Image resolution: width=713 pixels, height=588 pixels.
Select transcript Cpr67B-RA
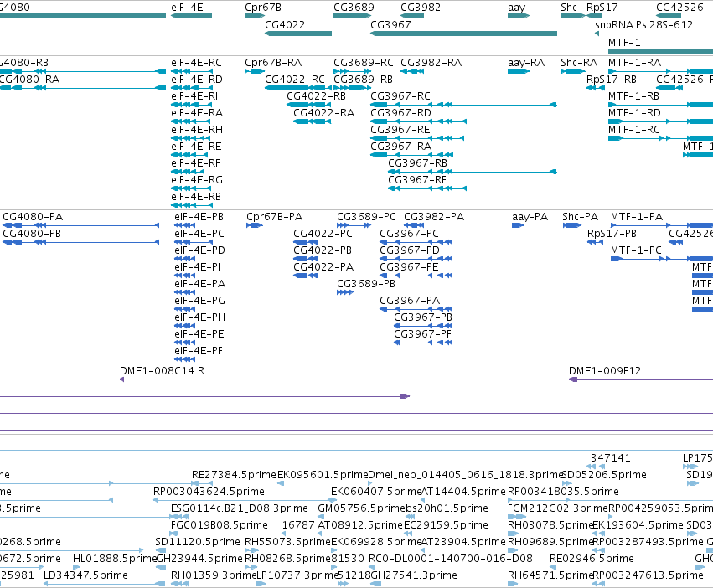click(x=255, y=71)
